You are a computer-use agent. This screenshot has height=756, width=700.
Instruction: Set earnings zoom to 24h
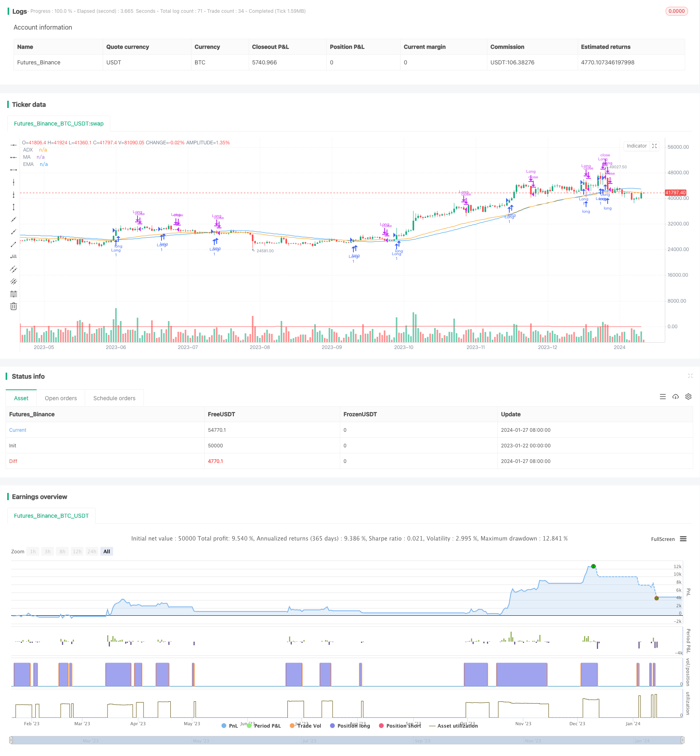pyautogui.click(x=92, y=551)
